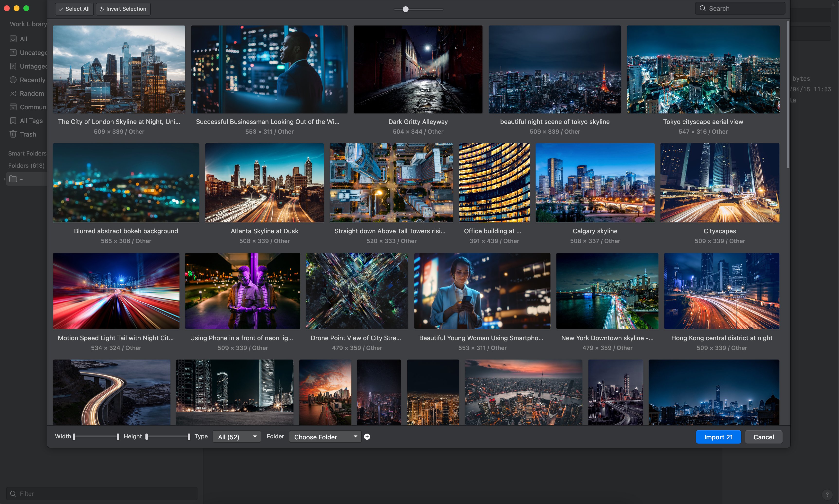Screen dimensions: 839x504
Task: Click the All library icon in sidebar
Action: click(13, 39)
